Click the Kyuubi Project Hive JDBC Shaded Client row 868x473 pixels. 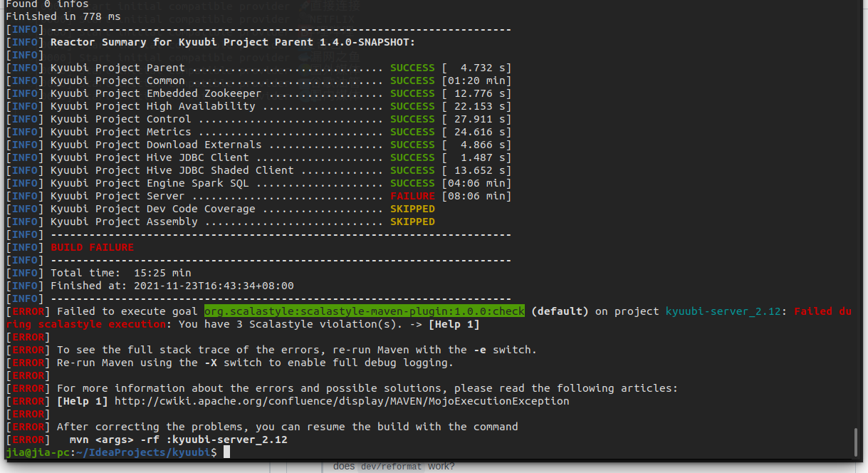[x=258, y=170]
